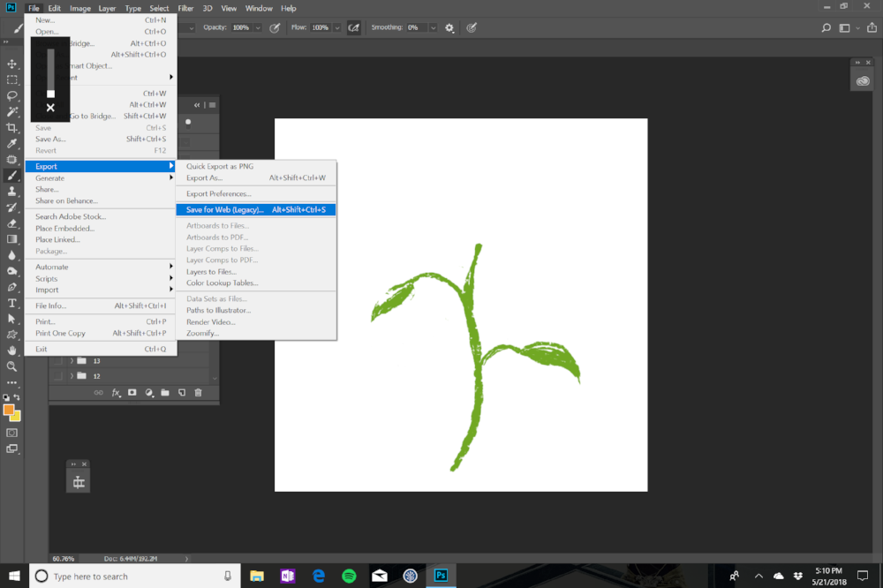Click the Share icon in options bar
Image resolution: width=883 pixels, height=588 pixels.
[872, 27]
